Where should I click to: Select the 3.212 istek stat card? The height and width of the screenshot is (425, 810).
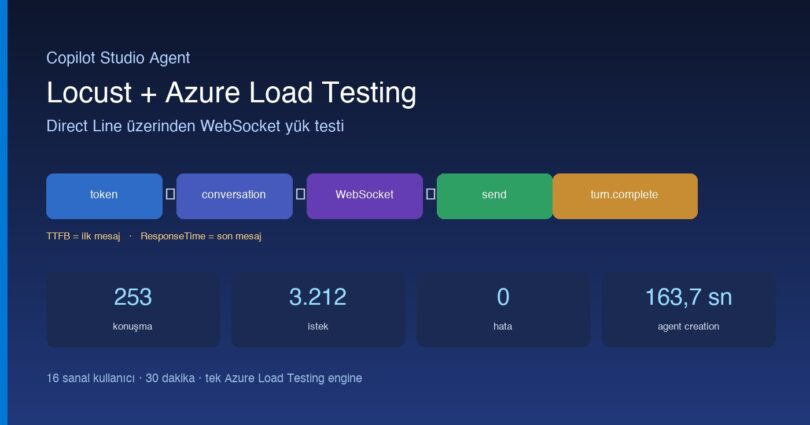(318, 310)
